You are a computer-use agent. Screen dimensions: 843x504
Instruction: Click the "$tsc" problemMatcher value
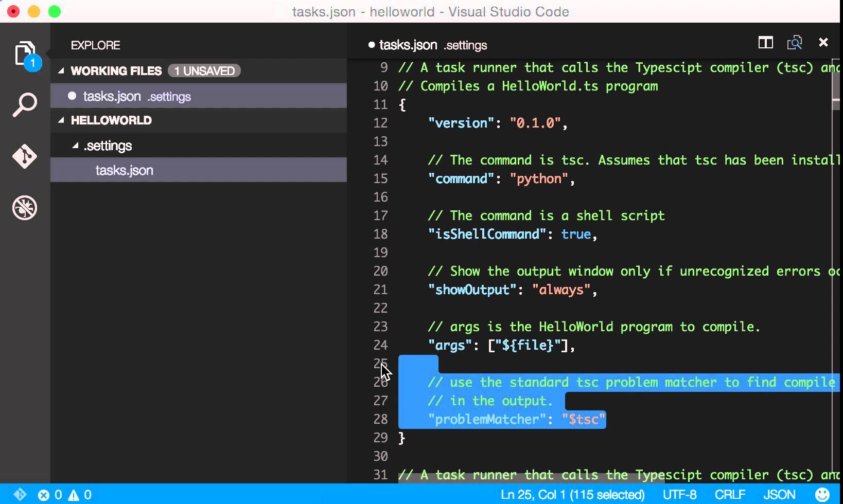(x=584, y=419)
